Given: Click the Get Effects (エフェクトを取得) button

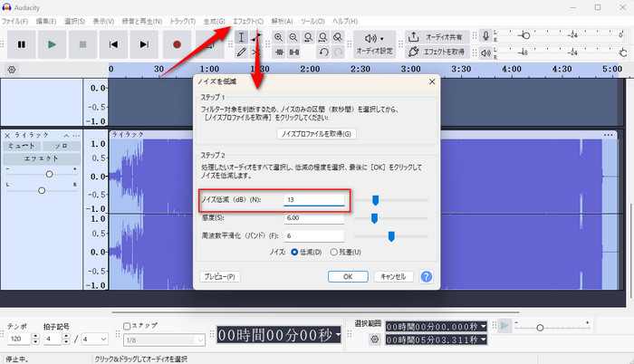Looking at the screenshot, I should [437, 52].
